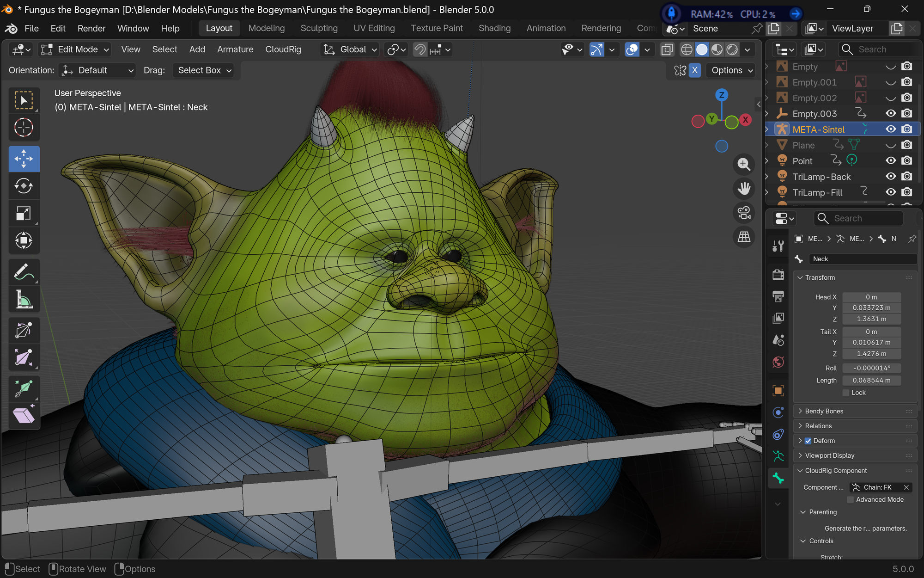Click the Roll value field

(871, 368)
